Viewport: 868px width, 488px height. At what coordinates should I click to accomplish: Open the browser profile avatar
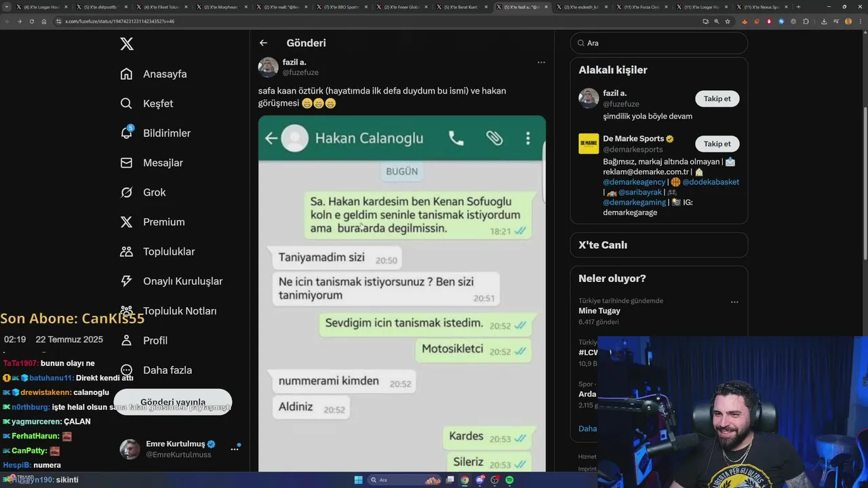[x=848, y=21]
